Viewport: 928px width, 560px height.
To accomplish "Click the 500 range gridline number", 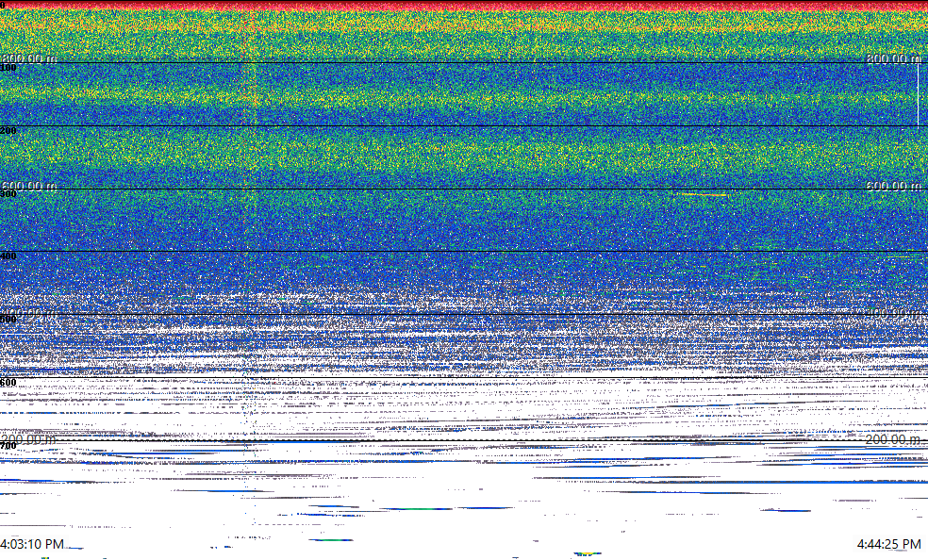I will click(8, 320).
